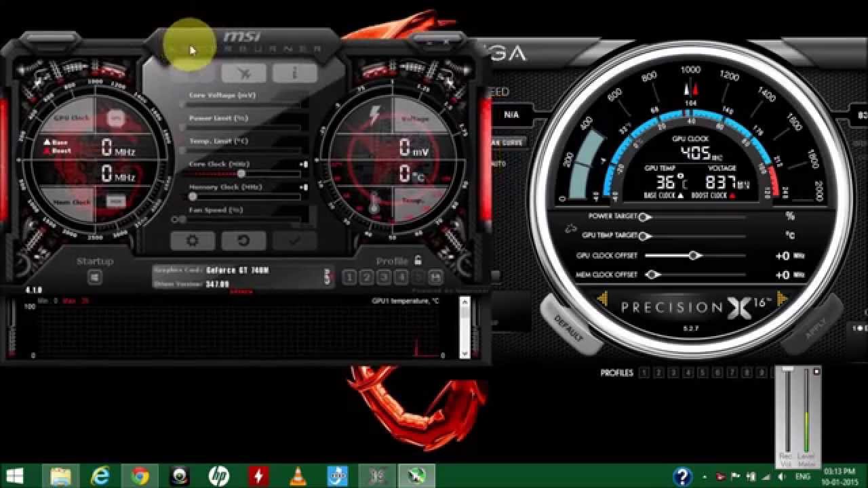Image resolution: width=868 pixels, height=488 pixels.
Task: Select EVGA Profiles slot 5
Action: coord(703,372)
